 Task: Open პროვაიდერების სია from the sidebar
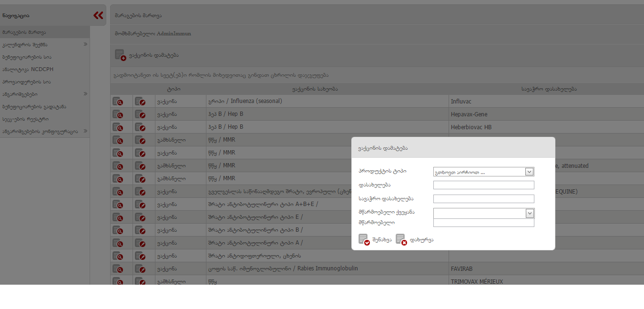pyautogui.click(x=26, y=82)
